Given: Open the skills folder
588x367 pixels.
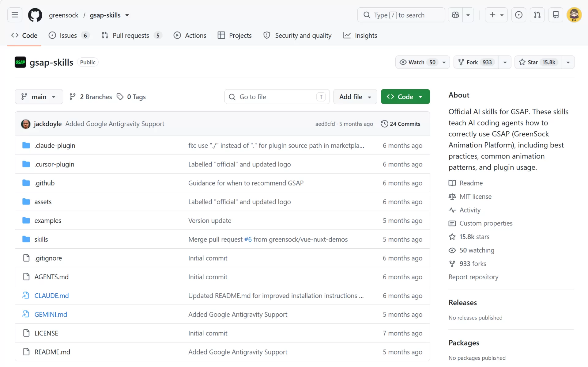Looking at the screenshot, I should tap(41, 239).
